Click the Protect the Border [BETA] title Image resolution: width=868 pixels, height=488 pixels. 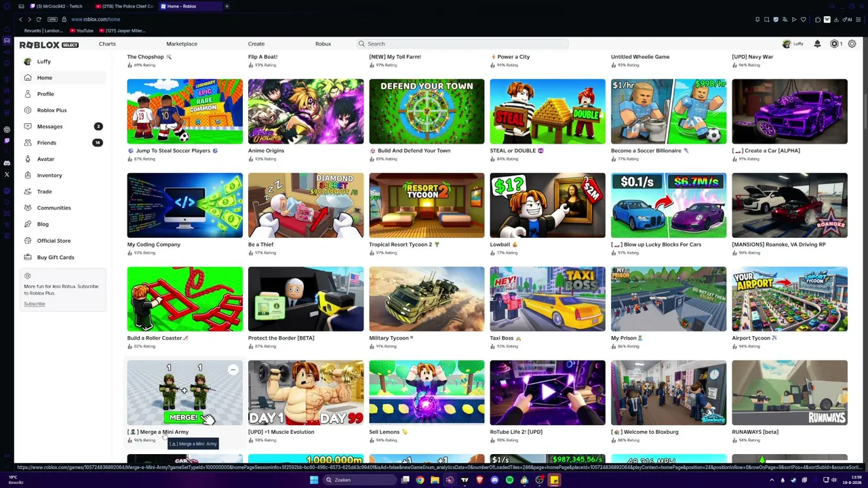(281, 338)
